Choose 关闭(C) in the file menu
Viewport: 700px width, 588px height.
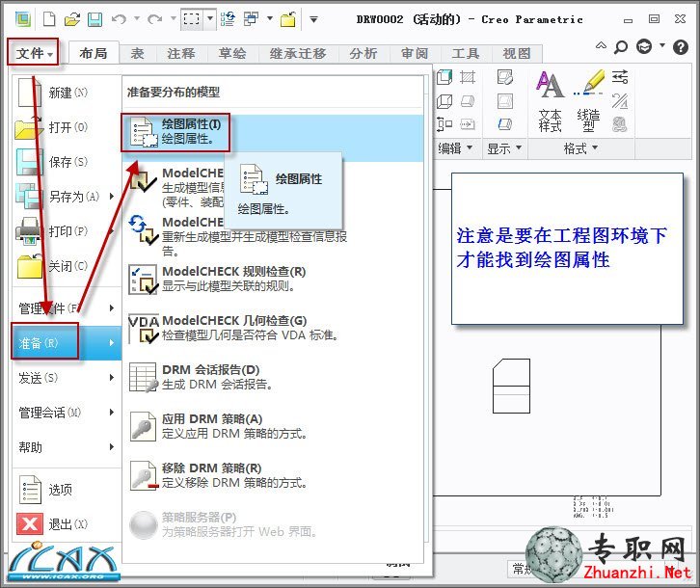pos(67,266)
